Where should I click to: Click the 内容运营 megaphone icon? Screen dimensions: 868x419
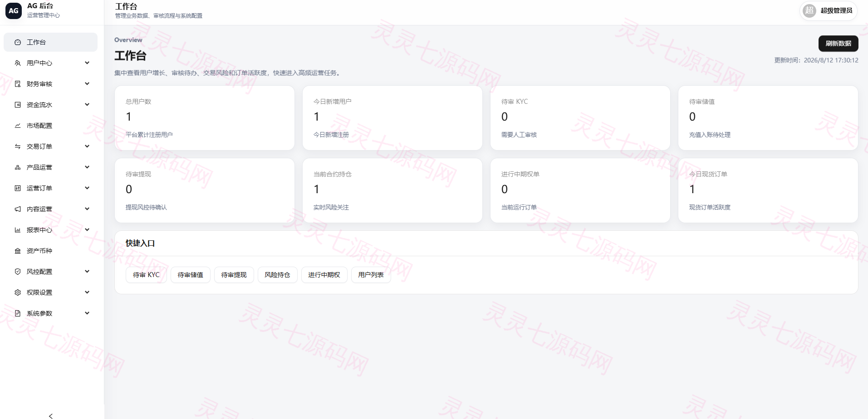tap(18, 209)
